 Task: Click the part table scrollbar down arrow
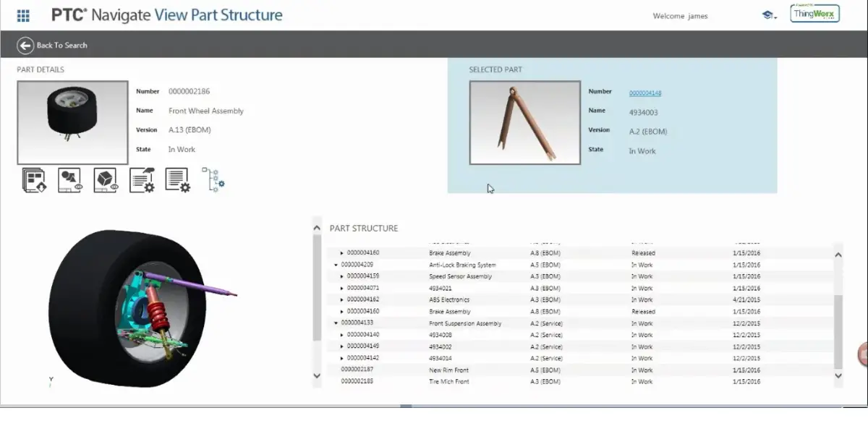[x=838, y=375]
